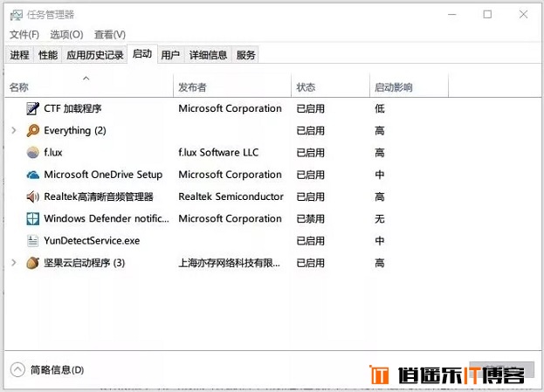Click 上海亦存网络科技有限... publisher cell
Image resolution: width=544 pixels, height=392 pixels.
pos(229,263)
